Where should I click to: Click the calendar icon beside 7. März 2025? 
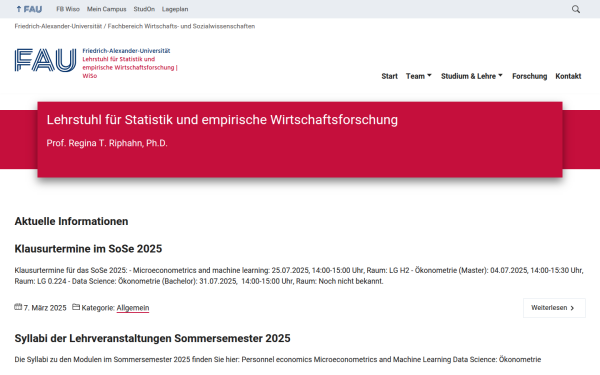tap(18, 307)
